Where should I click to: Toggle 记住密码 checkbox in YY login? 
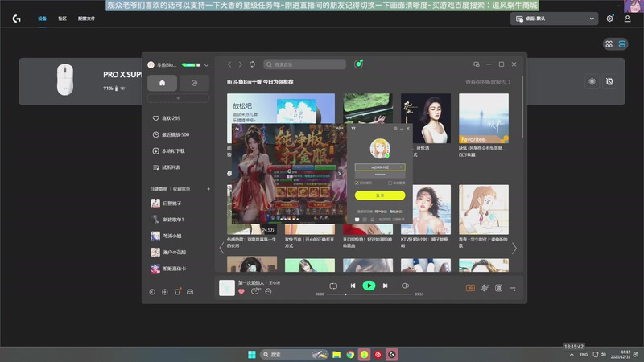coord(357,183)
